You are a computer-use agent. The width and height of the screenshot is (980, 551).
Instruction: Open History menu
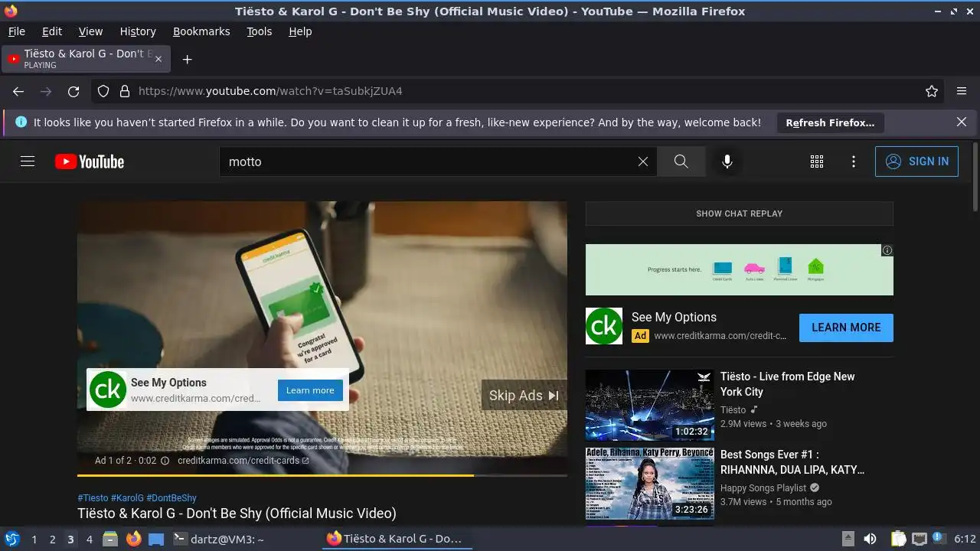(138, 31)
